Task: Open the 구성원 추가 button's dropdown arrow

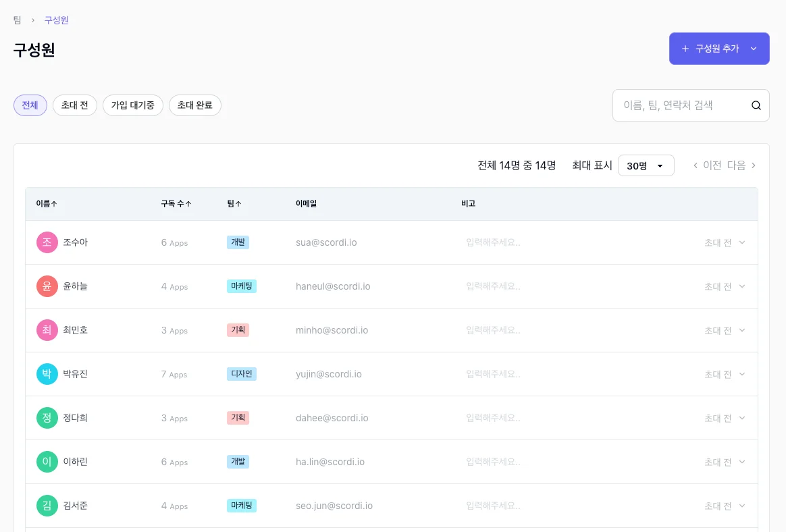Action: tap(754, 48)
